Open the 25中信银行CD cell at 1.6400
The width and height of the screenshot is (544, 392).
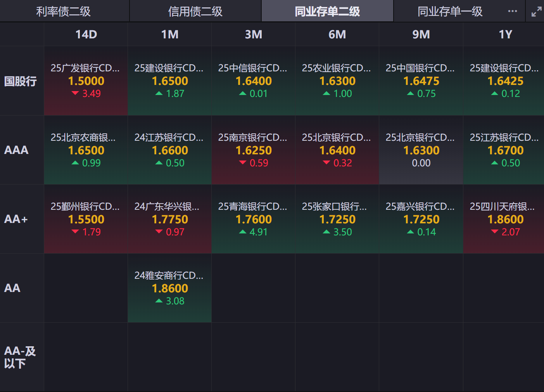point(254,81)
